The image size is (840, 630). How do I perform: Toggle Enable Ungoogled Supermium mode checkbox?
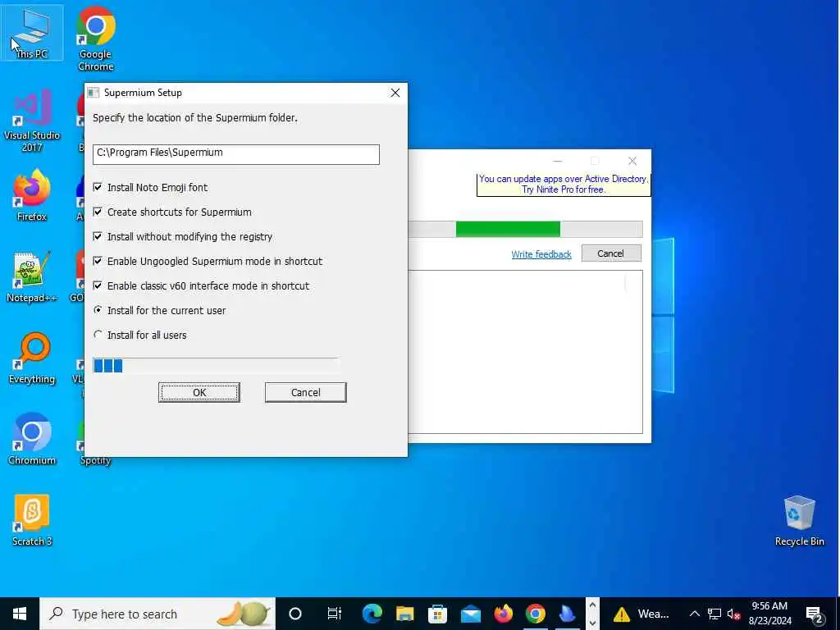tap(98, 261)
